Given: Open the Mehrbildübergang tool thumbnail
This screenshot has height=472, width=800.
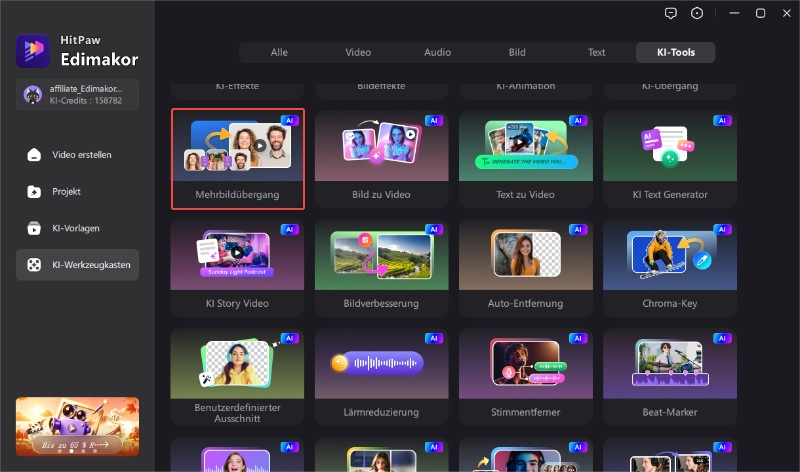Looking at the screenshot, I should [238, 145].
